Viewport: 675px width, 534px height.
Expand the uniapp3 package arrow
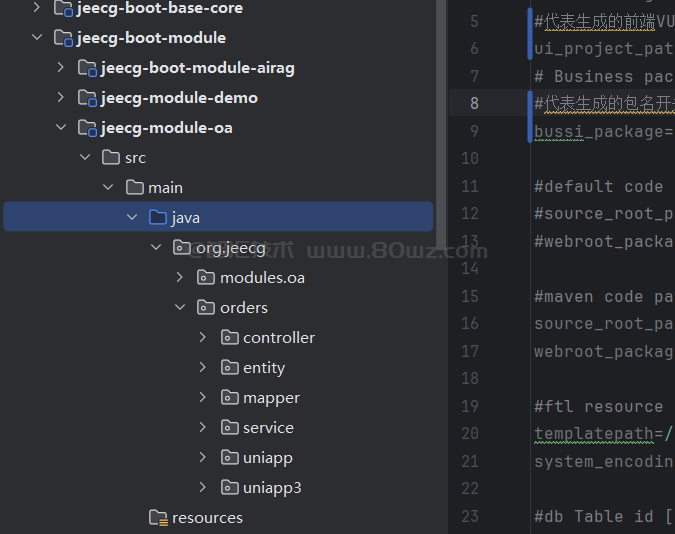click(x=203, y=487)
